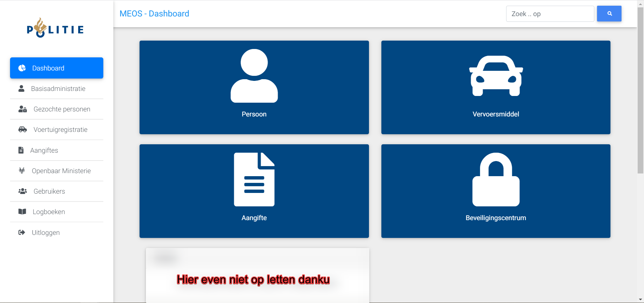Viewport: 644px width, 303px height.
Task: Click the magnifying glass search button
Action: (x=609, y=14)
